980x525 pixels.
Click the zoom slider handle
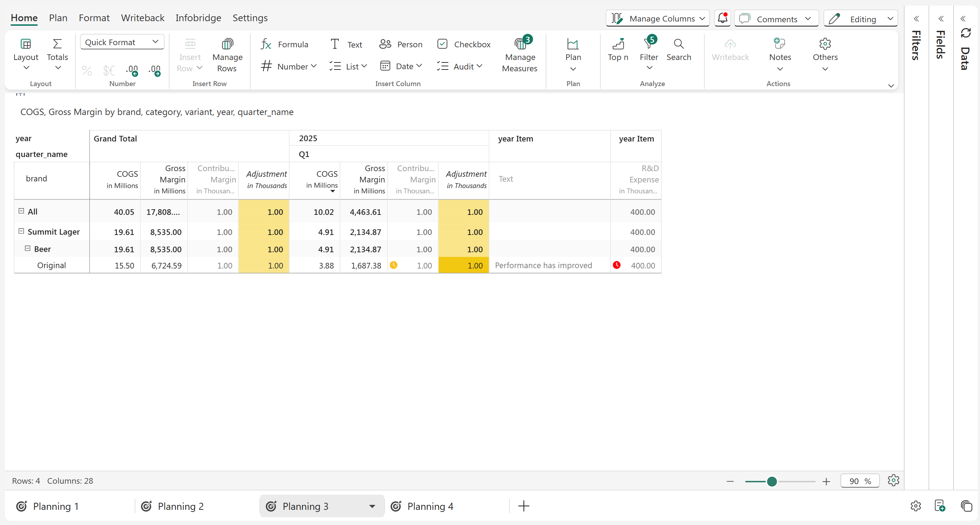(x=772, y=481)
